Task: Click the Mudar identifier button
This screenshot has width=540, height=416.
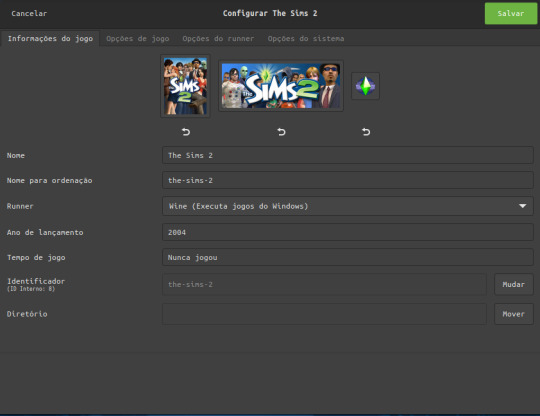Action: (x=513, y=284)
